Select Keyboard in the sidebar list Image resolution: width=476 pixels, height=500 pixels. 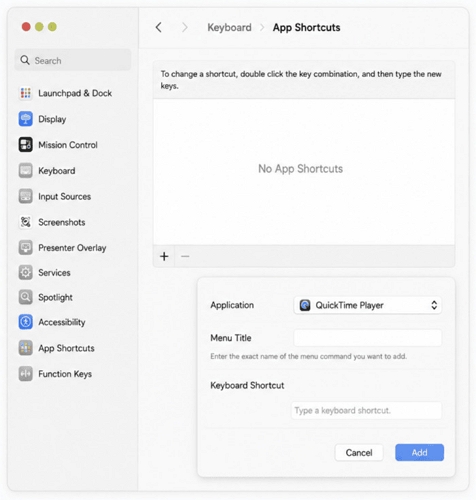pyautogui.click(x=57, y=171)
